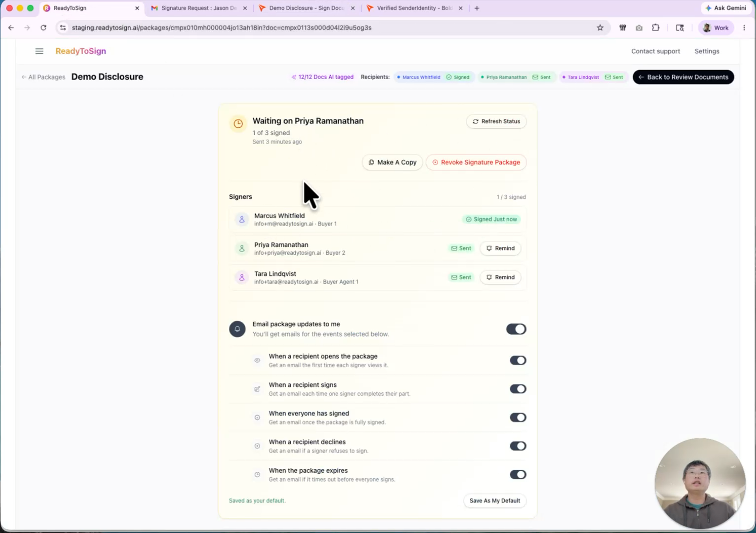756x533 pixels.
Task: Open Chrome three-dot menu
Action: (x=744, y=28)
